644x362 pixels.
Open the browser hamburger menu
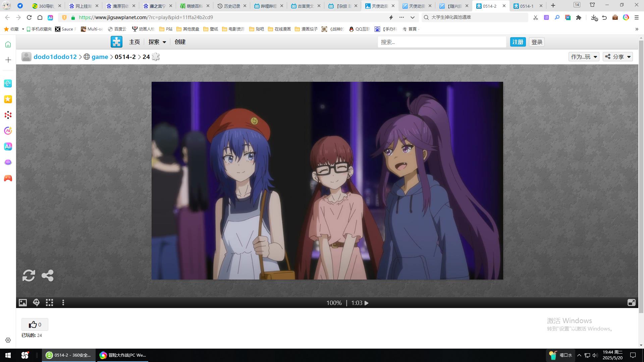pyautogui.click(x=637, y=17)
